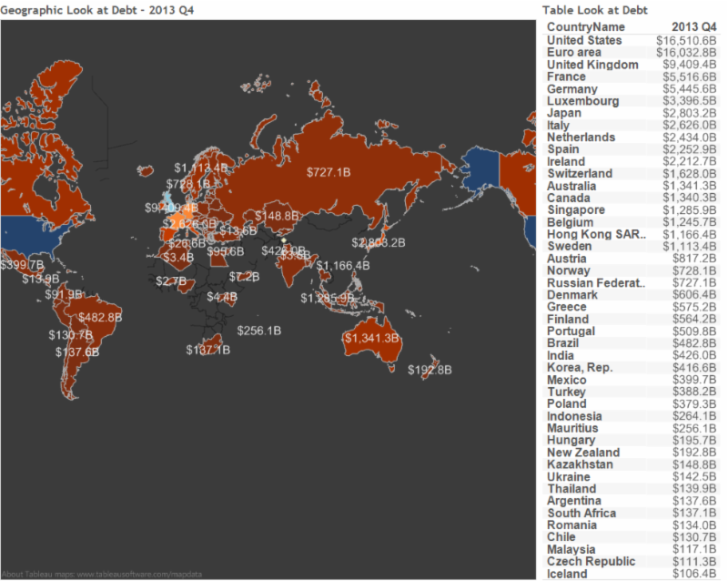Select the United Kingdom row
Viewport: 728px width, 581px height.
pos(632,65)
